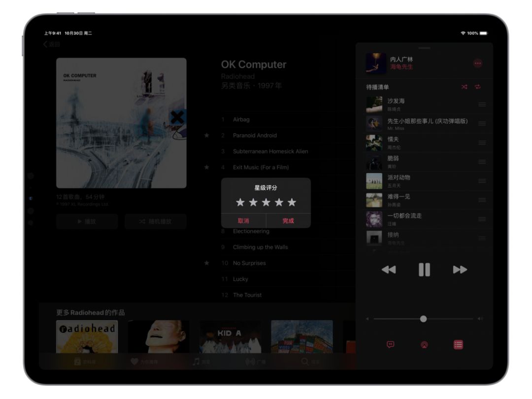
Task: Switch to the Library tab
Action: (85, 362)
